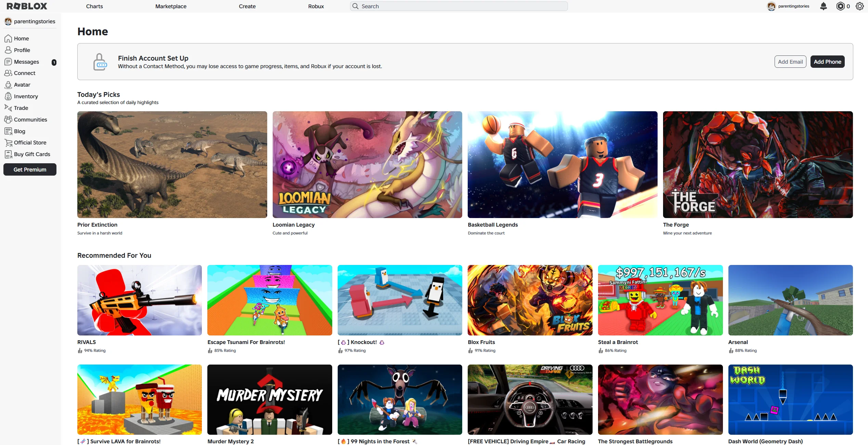Open the Charts menu item
Image resolution: width=868 pixels, height=445 pixels.
(94, 6)
